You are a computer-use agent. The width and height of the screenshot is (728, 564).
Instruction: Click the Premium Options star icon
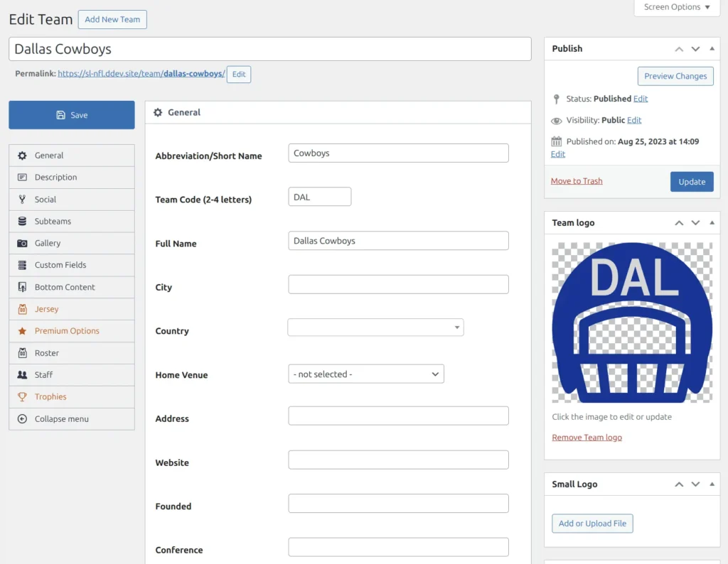coord(22,331)
